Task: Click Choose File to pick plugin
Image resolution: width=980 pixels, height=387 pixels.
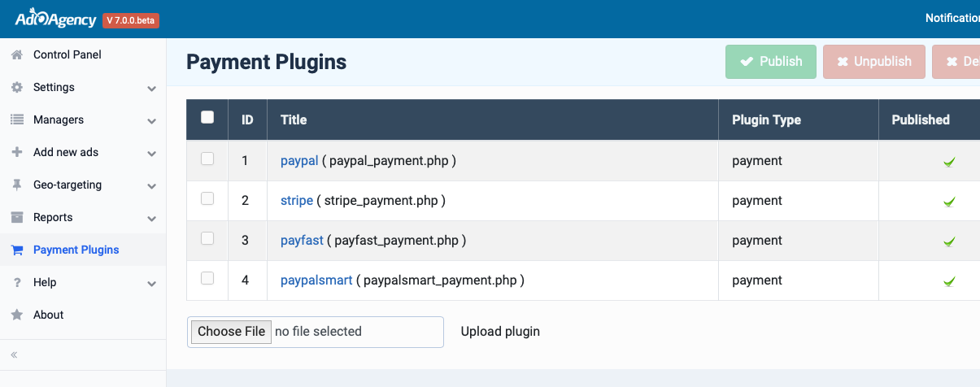Action: [x=231, y=331]
